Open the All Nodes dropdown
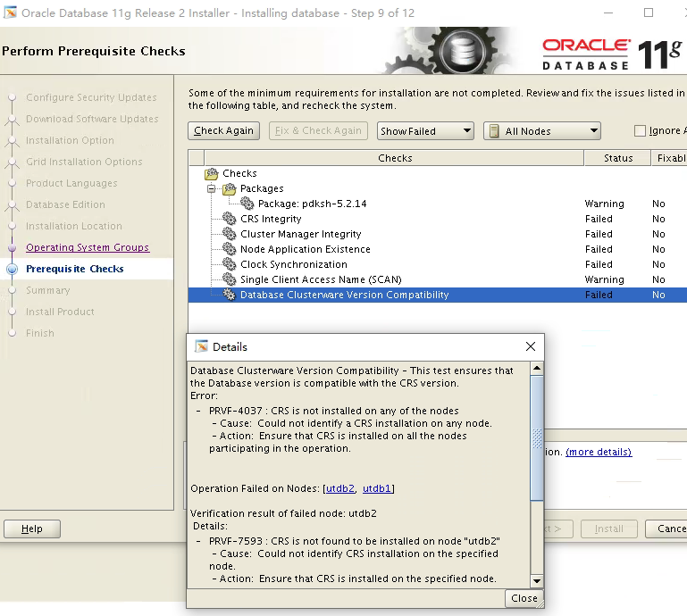Image resolution: width=687 pixels, height=616 pixels. click(542, 131)
